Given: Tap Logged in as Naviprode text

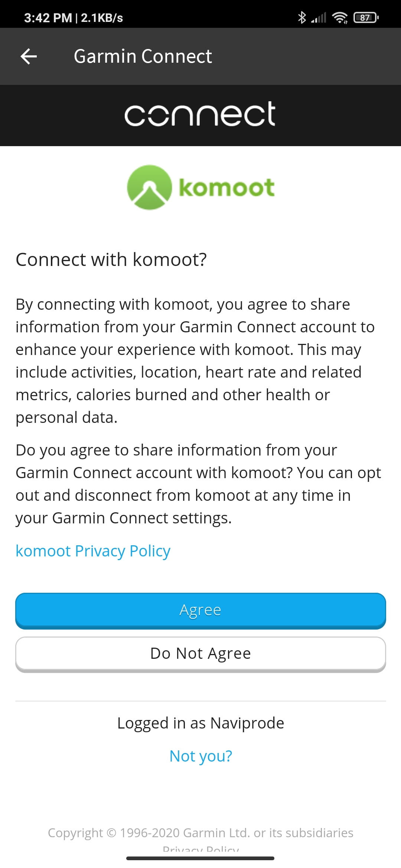Looking at the screenshot, I should [200, 723].
